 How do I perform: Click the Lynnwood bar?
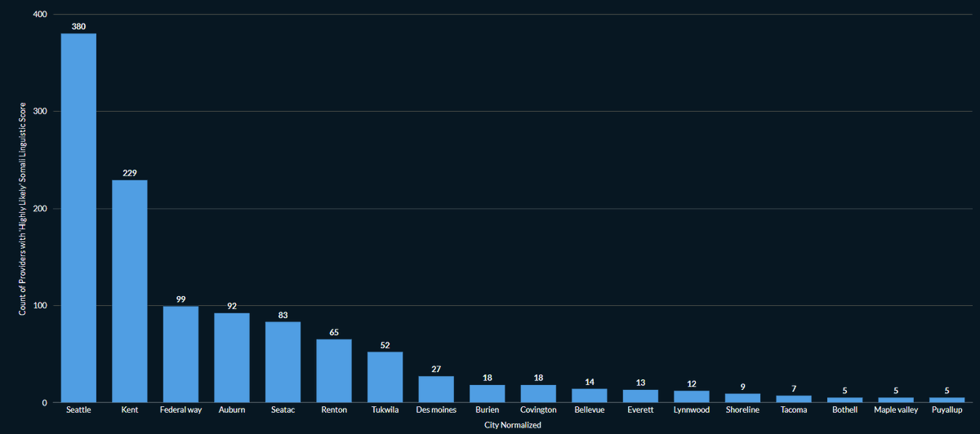(x=691, y=396)
